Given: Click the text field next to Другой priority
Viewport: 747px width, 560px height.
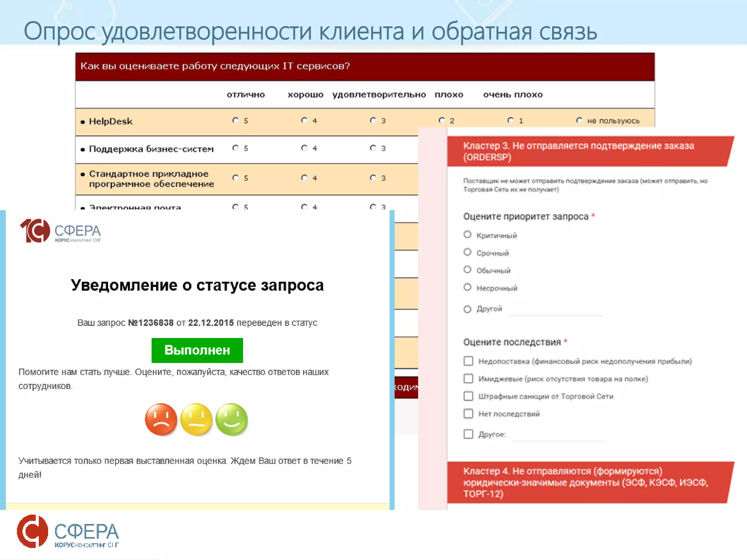Looking at the screenshot, I should coord(555,310).
